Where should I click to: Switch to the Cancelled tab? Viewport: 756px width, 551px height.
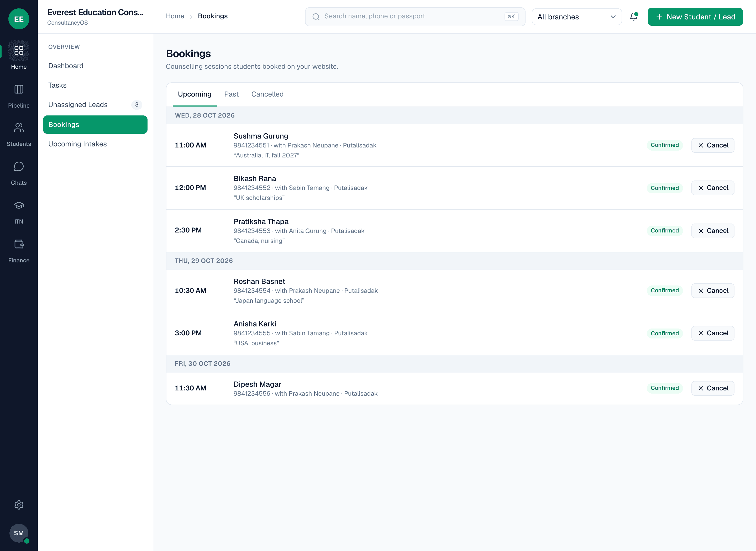(267, 94)
